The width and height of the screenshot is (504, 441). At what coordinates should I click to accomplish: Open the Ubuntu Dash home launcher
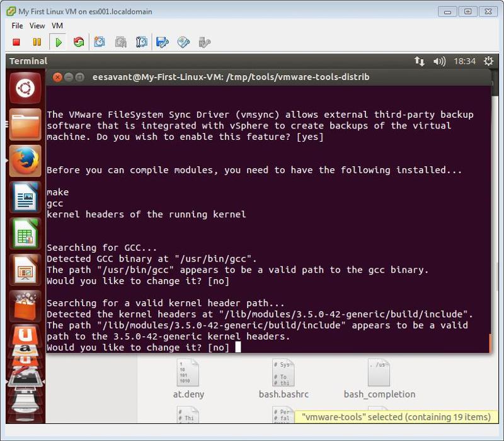click(x=25, y=88)
